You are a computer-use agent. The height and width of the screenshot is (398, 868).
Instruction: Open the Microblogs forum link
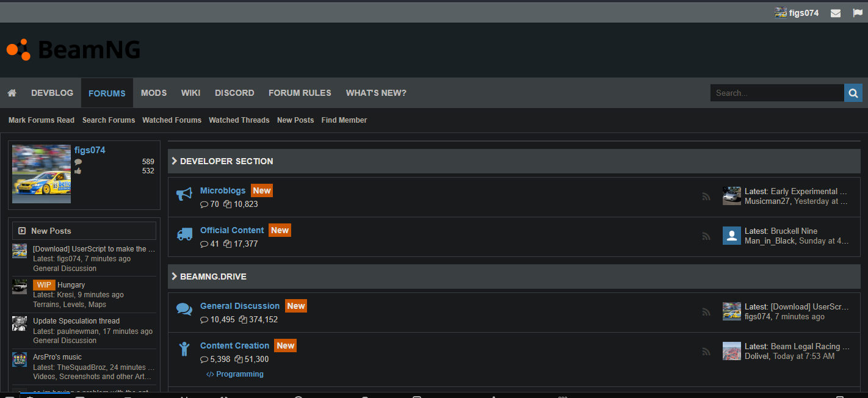(x=223, y=190)
